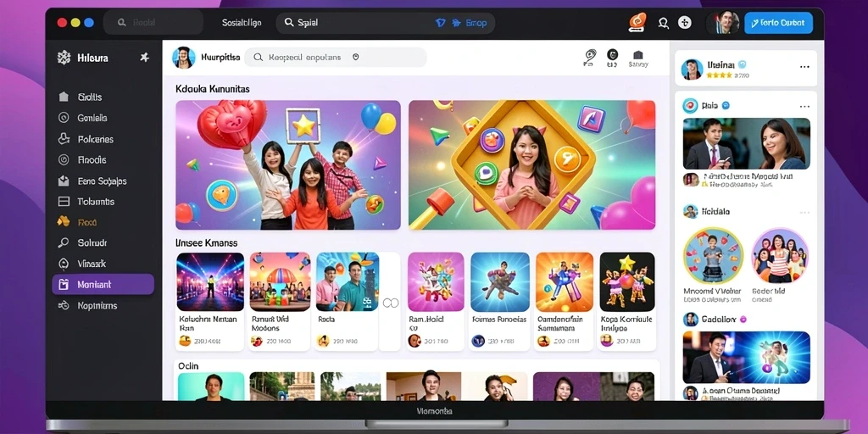Click the blue Forto Ourbat button
868x434 pixels.
[x=778, y=23]
